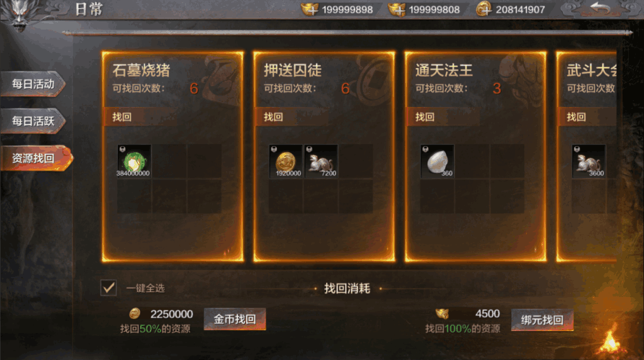Add gold coins next to 208141907
The image size is (644, 360).
(484, 9)
